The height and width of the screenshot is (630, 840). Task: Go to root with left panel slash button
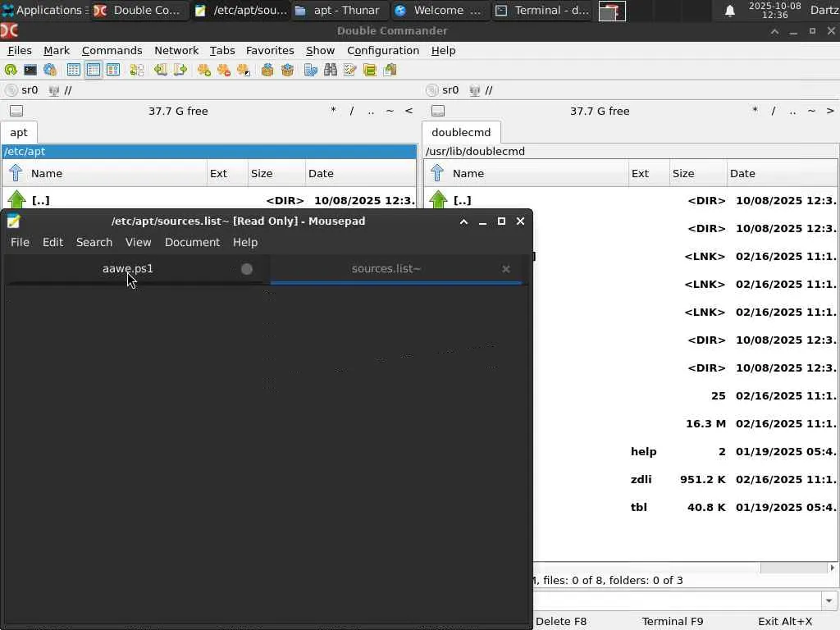point(351,111)
